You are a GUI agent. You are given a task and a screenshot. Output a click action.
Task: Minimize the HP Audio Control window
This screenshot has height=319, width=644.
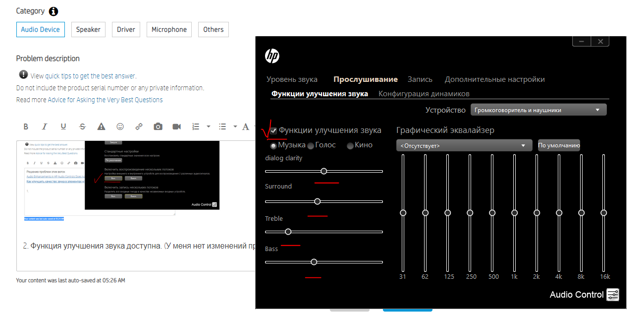pyautogui.click(x=582, y=42)
